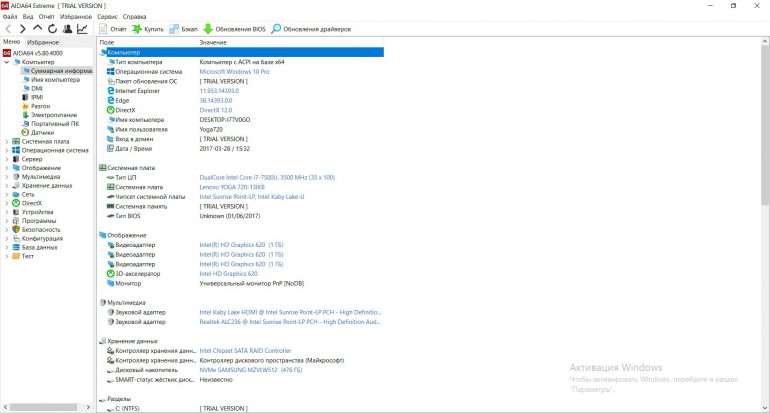The width and height of the screenshot is (770, 413).
Task: Open the Избранное menu in the menu bar
Action: tap(76, 16)
